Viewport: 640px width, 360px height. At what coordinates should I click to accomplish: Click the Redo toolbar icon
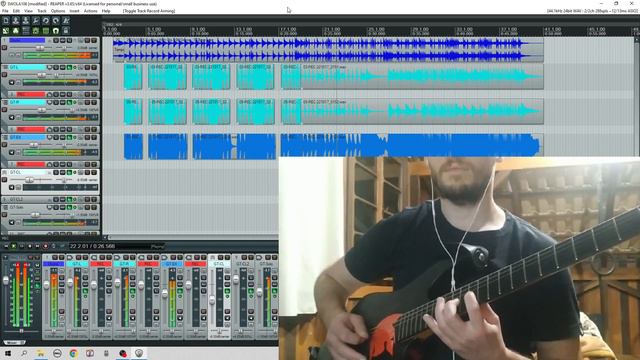[56, 21]
